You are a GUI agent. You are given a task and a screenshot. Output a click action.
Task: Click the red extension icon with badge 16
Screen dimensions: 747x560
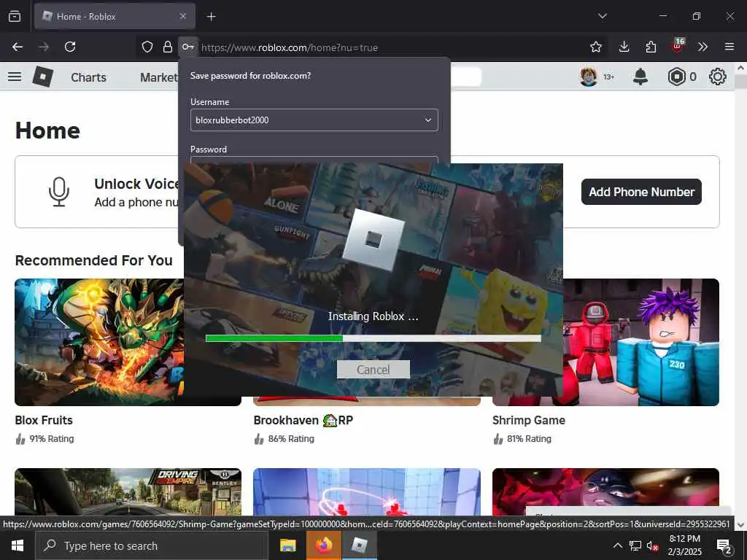(678, 45)
